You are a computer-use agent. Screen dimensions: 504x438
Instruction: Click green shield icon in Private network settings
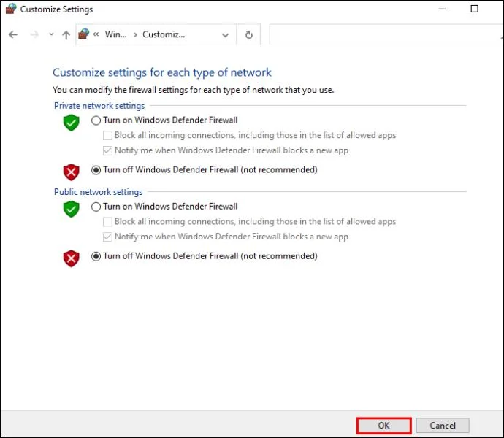pyautogui.click(x=71, y=123)
